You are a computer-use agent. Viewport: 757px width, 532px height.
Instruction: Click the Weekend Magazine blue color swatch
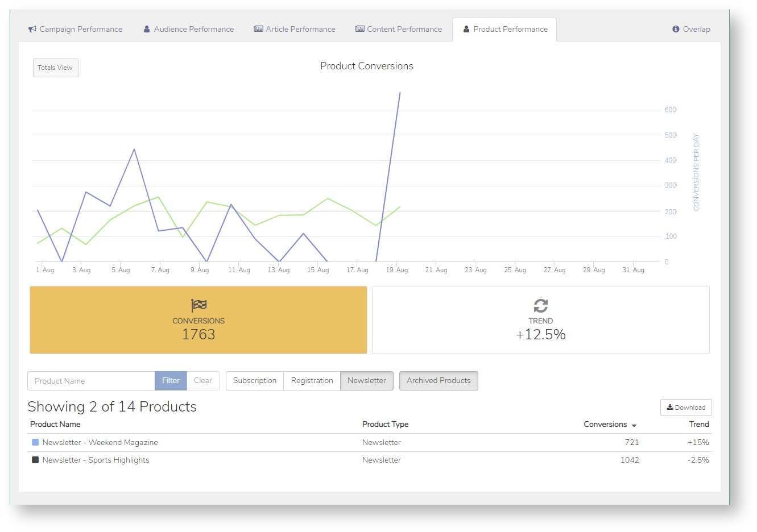coord(35,442)
